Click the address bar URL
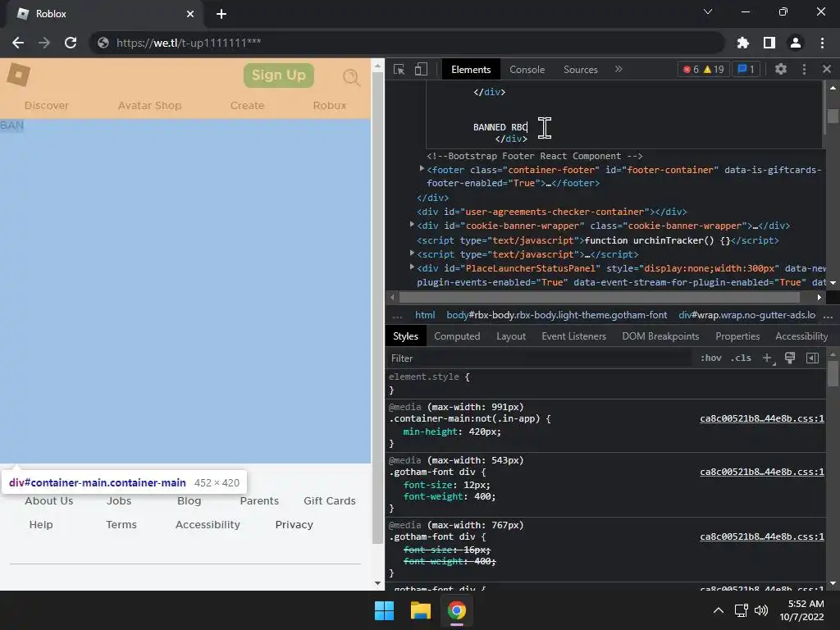Image resolution: width=840 pixels, height=630 pixels. point(189,43)
